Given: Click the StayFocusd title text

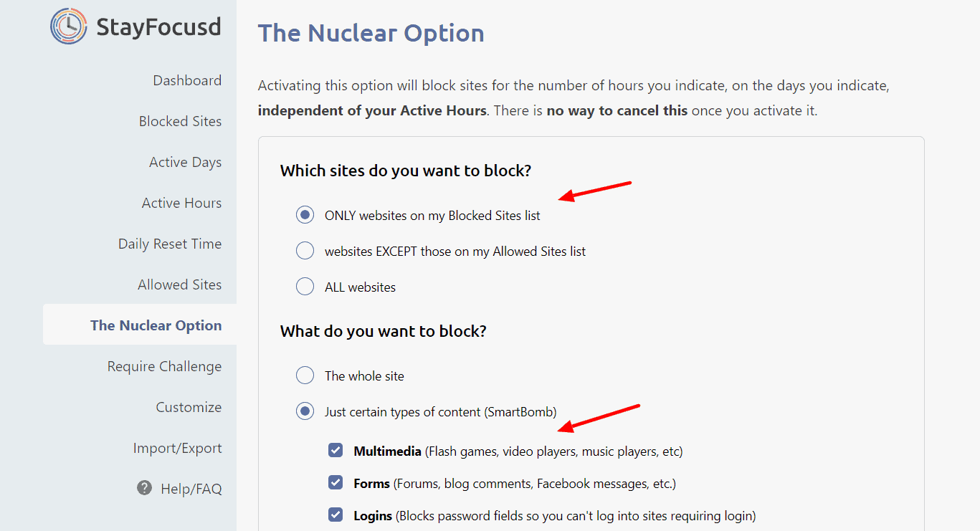Looking at the screenshot, I should tap(158, 27).
